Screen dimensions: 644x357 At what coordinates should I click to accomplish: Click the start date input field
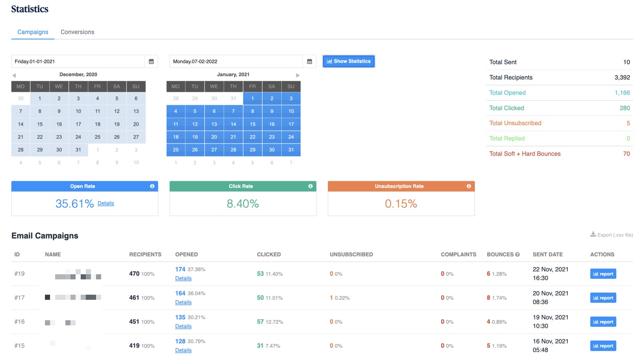78,61
